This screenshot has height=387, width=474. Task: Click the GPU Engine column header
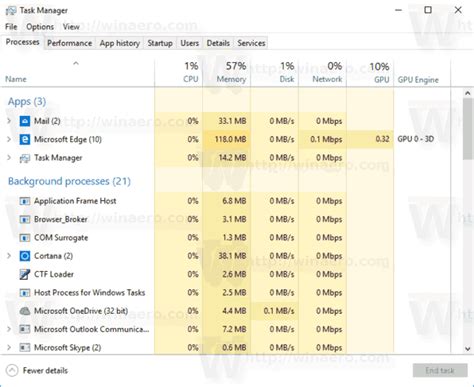pyautogui.click(x=422, y=73)
